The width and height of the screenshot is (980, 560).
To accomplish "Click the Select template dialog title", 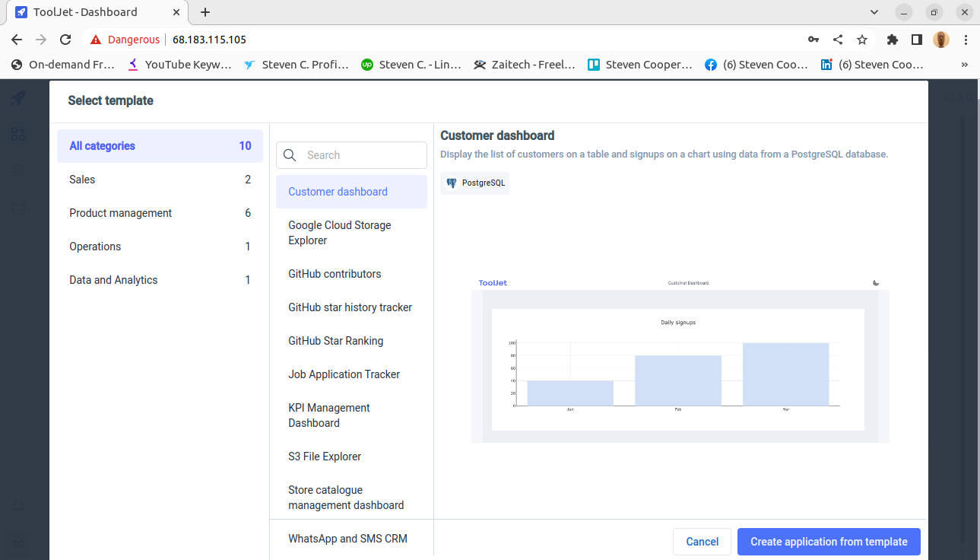I will pyautogui.click(x=110, y=100).
